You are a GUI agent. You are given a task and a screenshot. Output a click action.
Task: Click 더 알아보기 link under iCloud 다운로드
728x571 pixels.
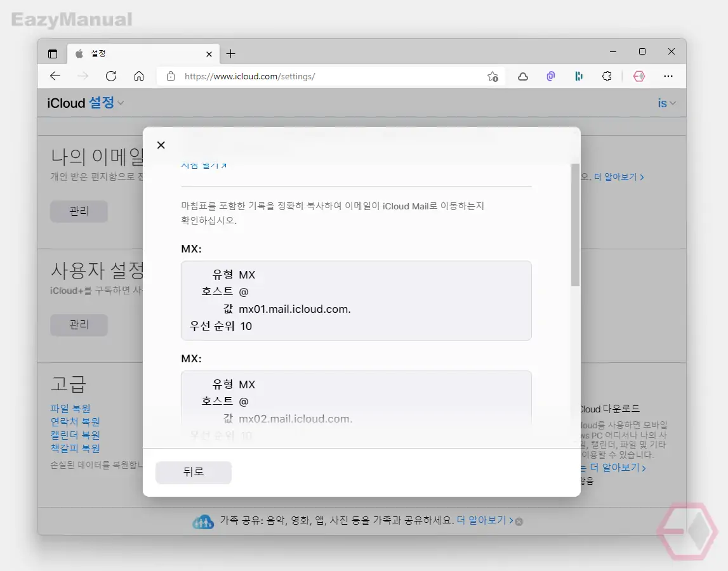point(618,468)
